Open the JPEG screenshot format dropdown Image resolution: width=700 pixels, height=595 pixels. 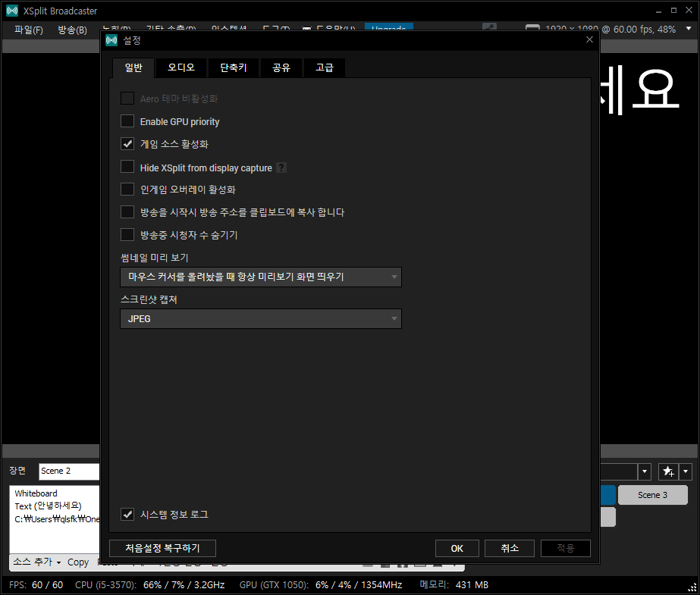(261, 319)
